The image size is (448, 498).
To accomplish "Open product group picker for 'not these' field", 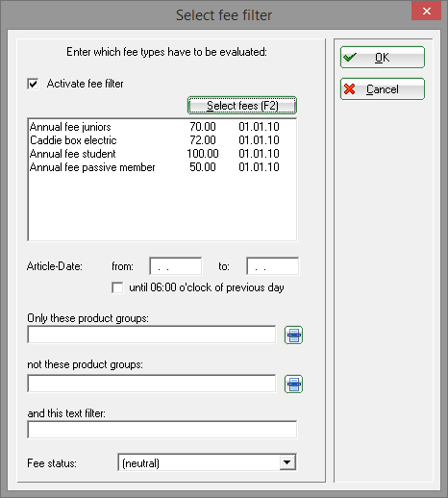I will (293, 384).
